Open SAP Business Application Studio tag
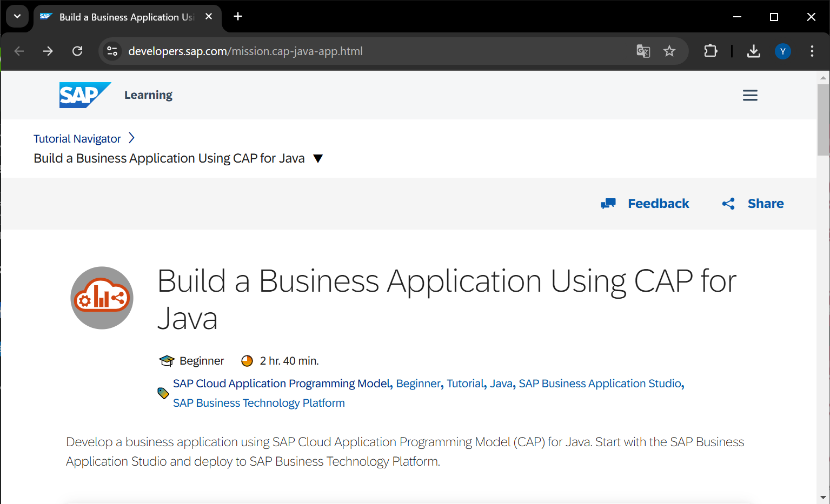The image size is (830, 504). point(600,384)
